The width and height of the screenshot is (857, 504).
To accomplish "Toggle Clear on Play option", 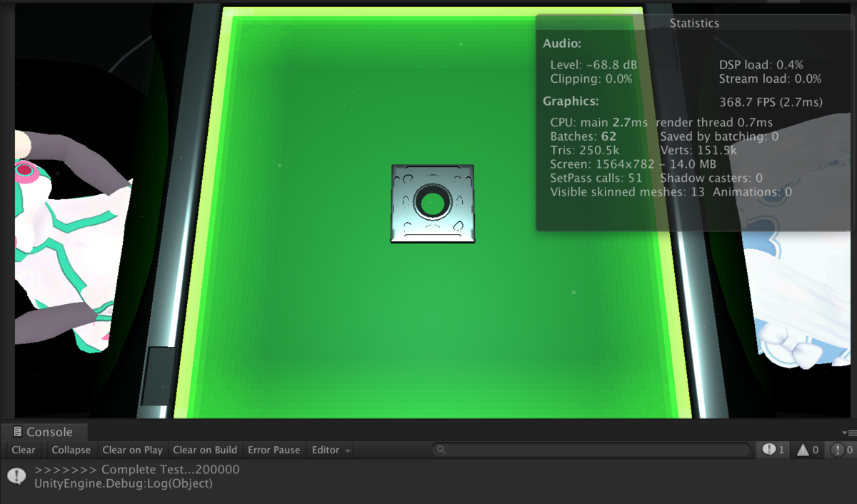I will pos(132,450).
